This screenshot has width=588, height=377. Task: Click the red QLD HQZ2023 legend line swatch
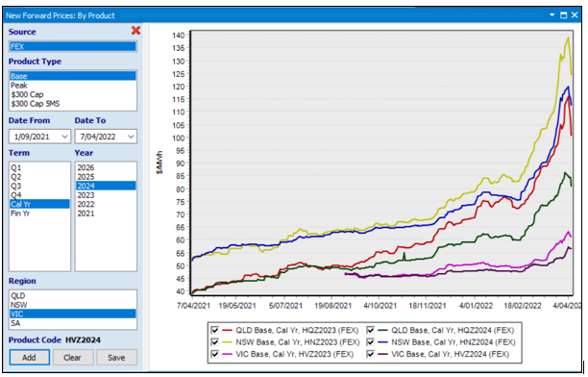(228, 331)
